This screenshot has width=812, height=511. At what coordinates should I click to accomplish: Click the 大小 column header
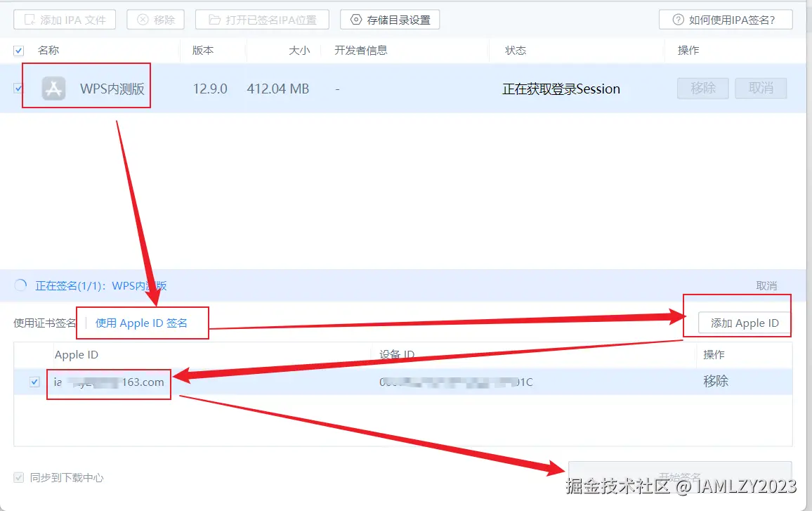pyautogui.click(x=299, y=51)
